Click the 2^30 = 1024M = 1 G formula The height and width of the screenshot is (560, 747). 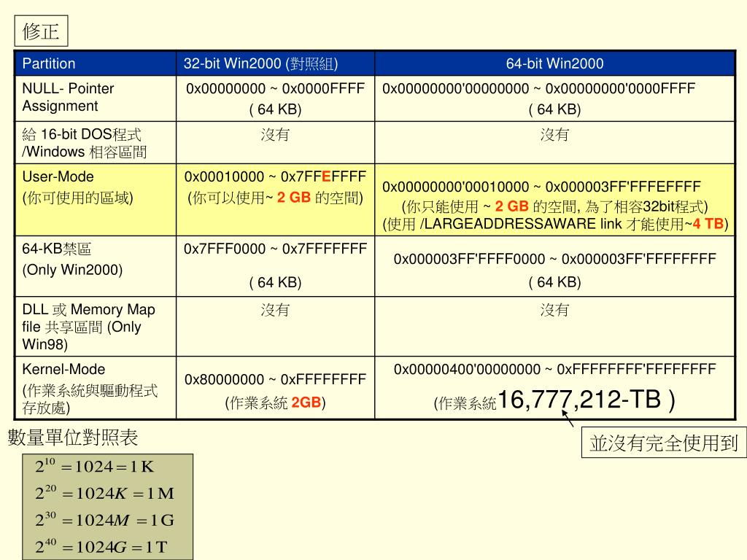pos(105,519)
